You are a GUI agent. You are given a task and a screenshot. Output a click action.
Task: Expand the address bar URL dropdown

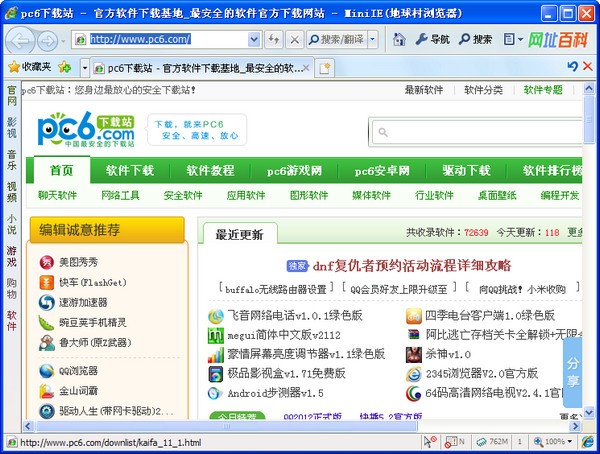(254, 39)
